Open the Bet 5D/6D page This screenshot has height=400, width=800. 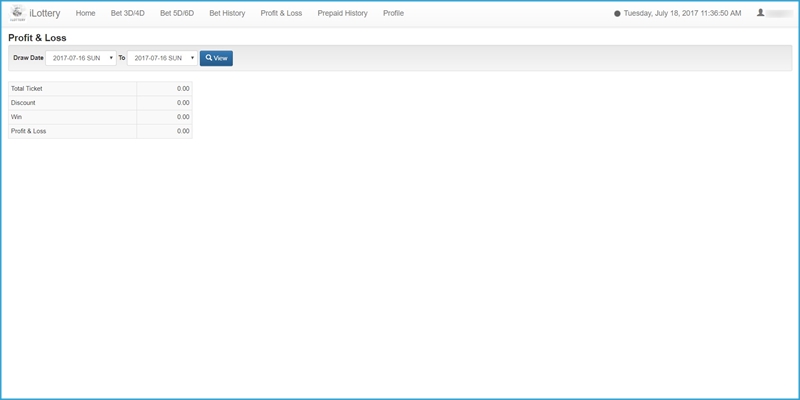point(177,14)
